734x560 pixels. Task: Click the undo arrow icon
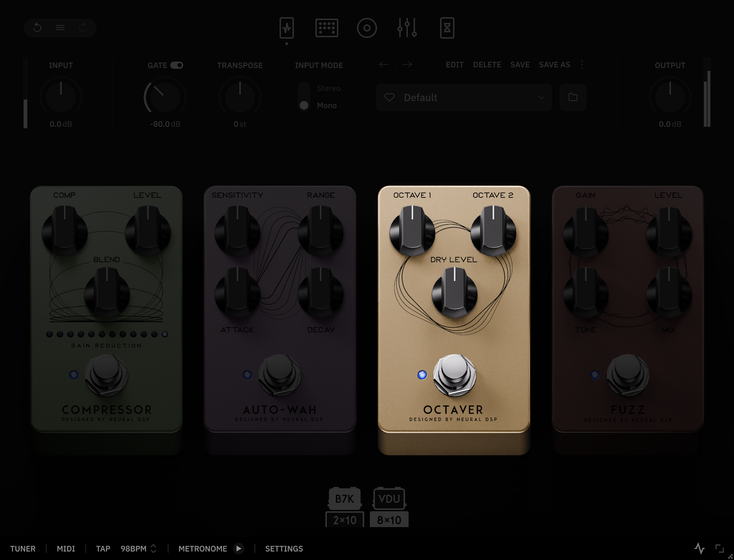tap(37, 28)
